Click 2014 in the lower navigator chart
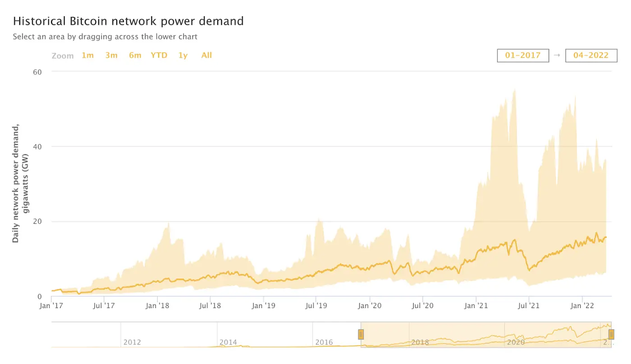631x364 pixels. 228,342
